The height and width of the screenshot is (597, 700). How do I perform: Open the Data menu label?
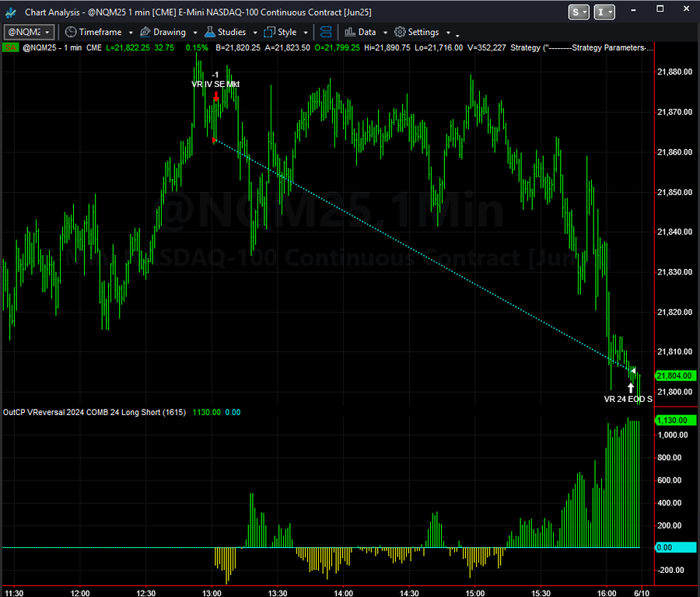pos(367,32)
